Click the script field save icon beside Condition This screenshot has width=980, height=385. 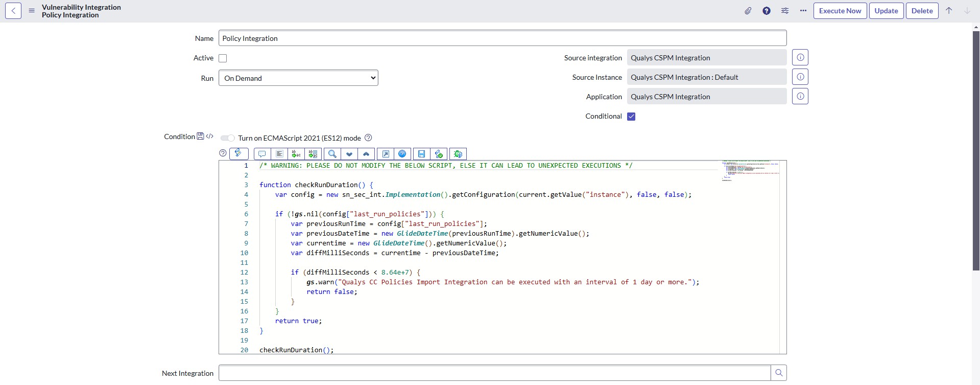(200, 136)
